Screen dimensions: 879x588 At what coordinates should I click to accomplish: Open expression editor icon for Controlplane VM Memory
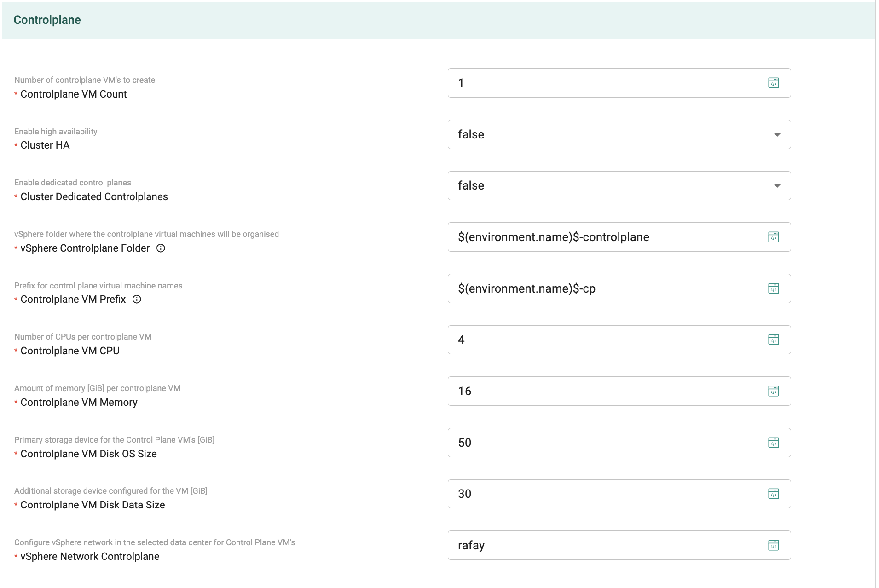point(773,391)
